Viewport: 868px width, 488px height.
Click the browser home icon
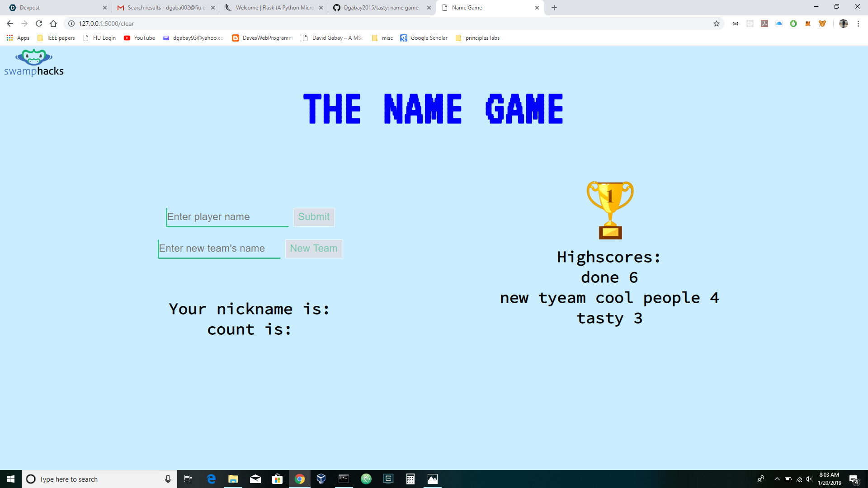53,23
